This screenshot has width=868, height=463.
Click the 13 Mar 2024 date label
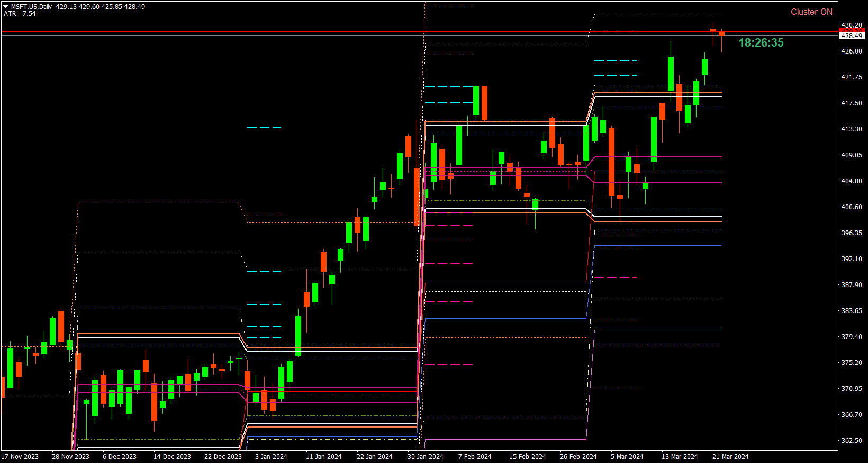(x=680, y=457)
